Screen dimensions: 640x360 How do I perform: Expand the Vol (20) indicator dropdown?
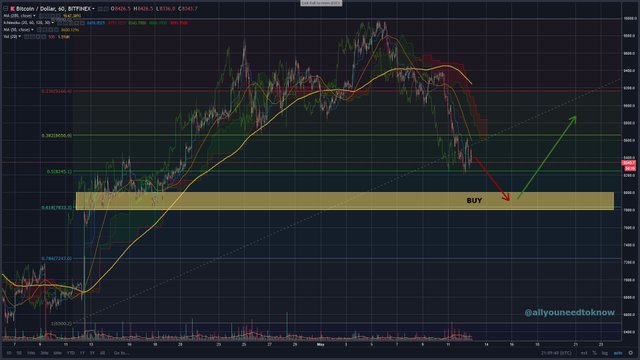[x=20, y=37]
